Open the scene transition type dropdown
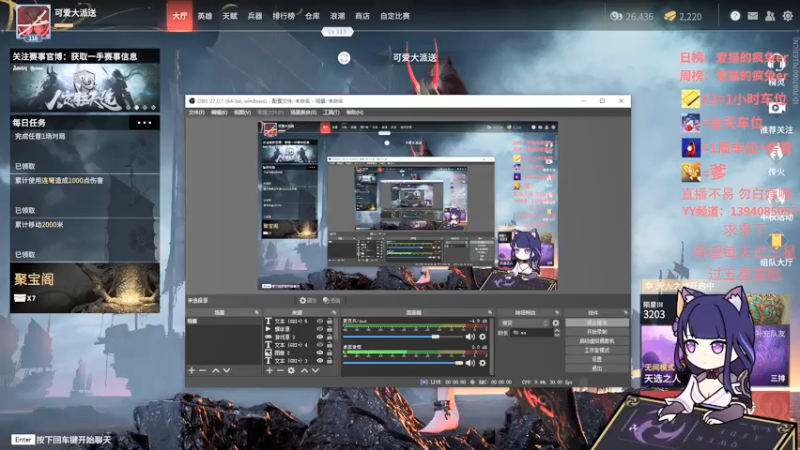800x450 pixels. (x=524, y=323)
